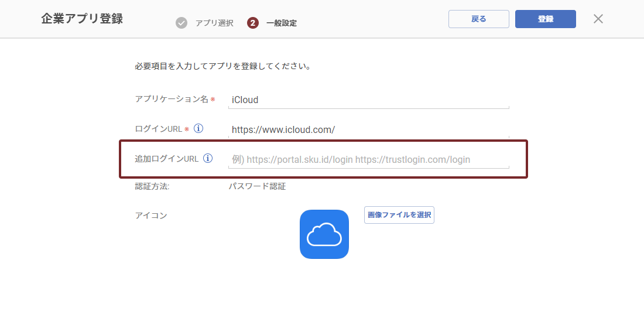Select the 一般設定 step label
The width and height of the screenshot is (644, 321).
(x=282, y=23)
